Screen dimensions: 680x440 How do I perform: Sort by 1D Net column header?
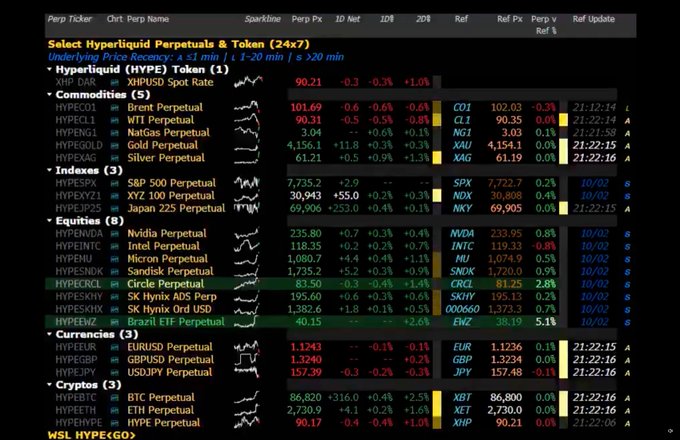[347, 19]
